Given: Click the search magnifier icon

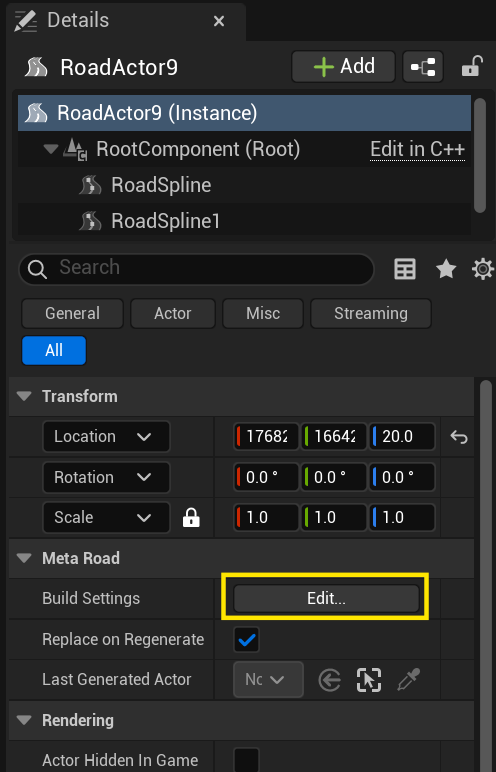Looking at the screenshot, I should 37,269.
